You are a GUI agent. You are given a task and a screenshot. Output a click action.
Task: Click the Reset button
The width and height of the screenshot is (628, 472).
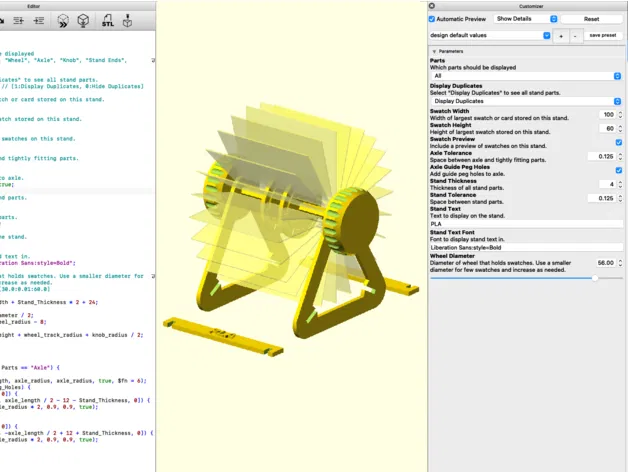coord(591,19)
